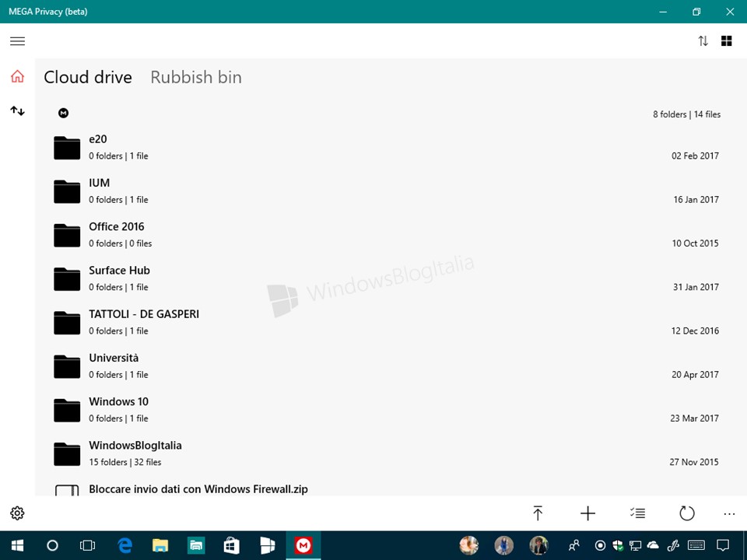
Task: Open Task View in taskbar
Action: (88, 545)
